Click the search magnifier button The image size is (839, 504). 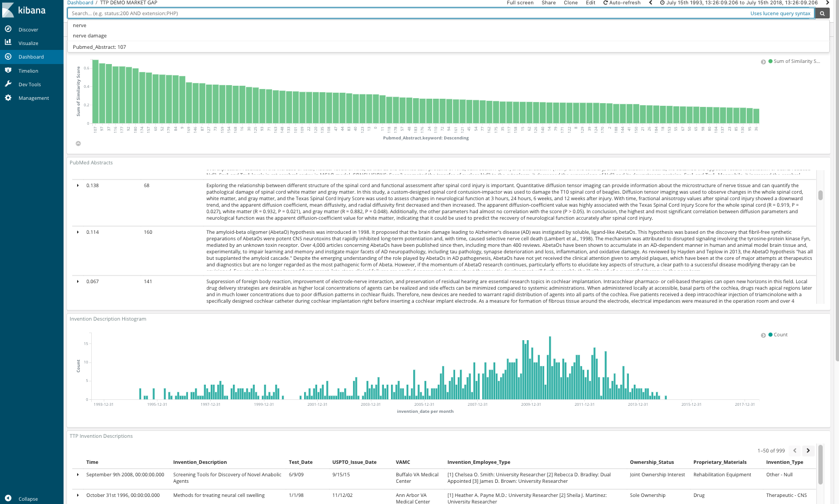[822, 14]
